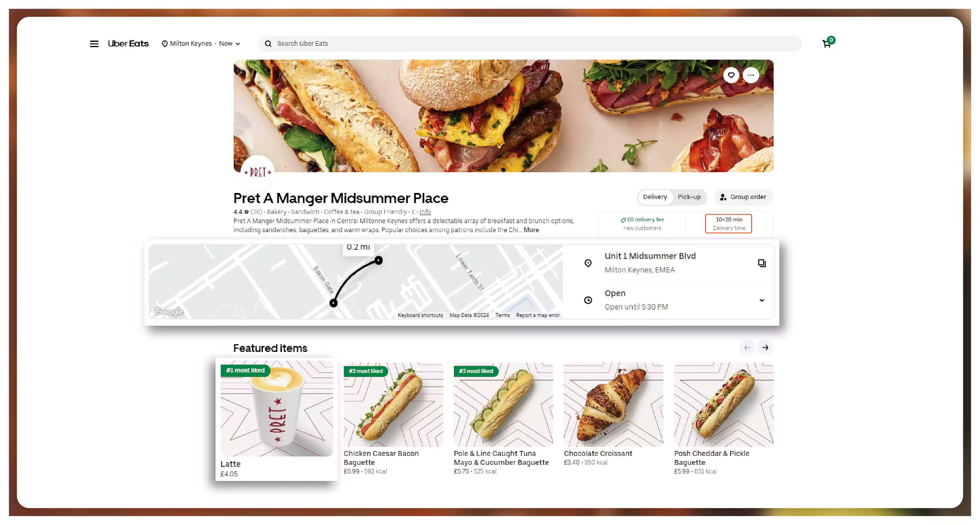Screen dimensions: 980x525
Task: Click the copy address icon
Action: coord(762,263)
